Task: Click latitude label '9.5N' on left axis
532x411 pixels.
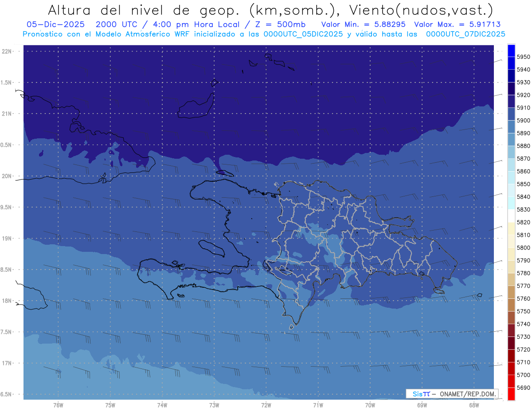Action: (7, 207)
